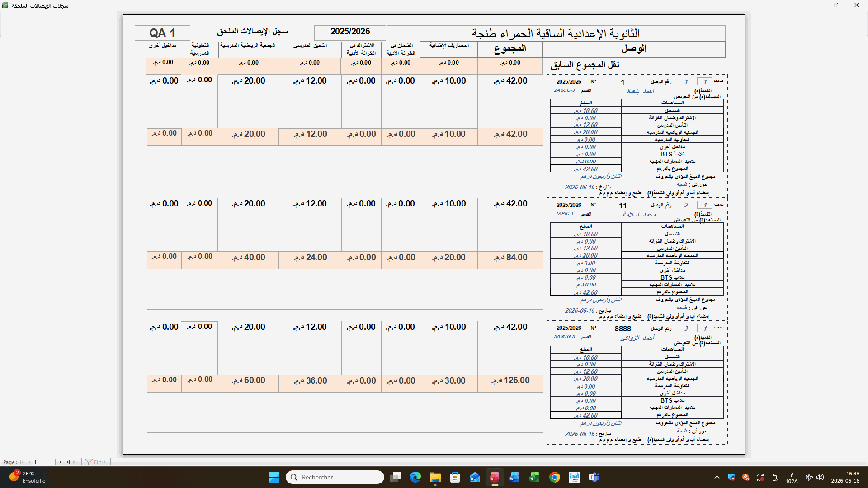The height and width of the screenshot is (488, 868).
Task: Click the page number box showing 1
Action: 44,462
